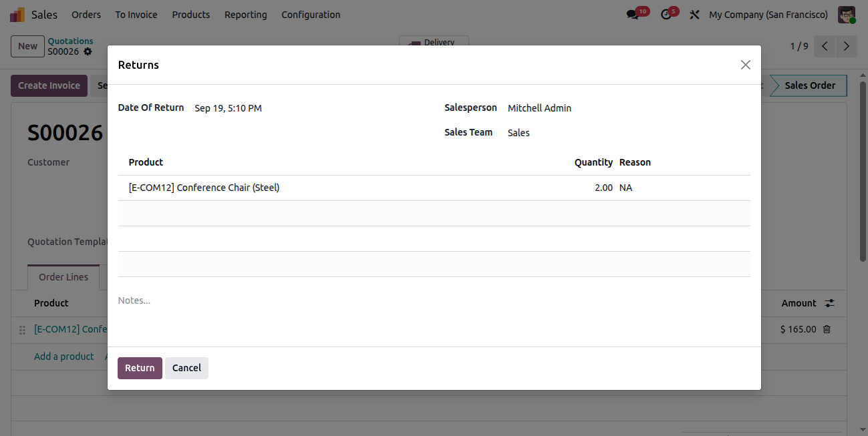
Task: Edit the Reason cell showing NA
Action: tap(683, 188)
